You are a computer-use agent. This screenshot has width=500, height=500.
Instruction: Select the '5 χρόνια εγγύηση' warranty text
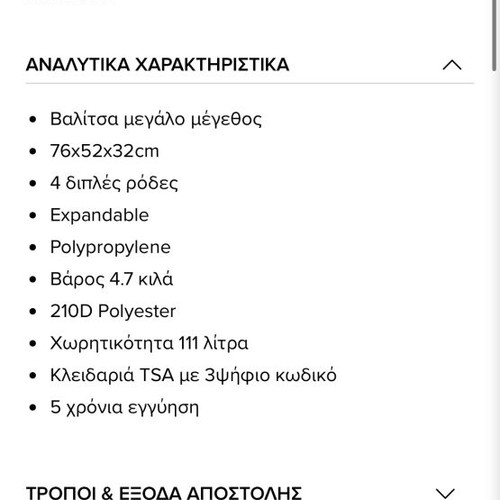124,407
